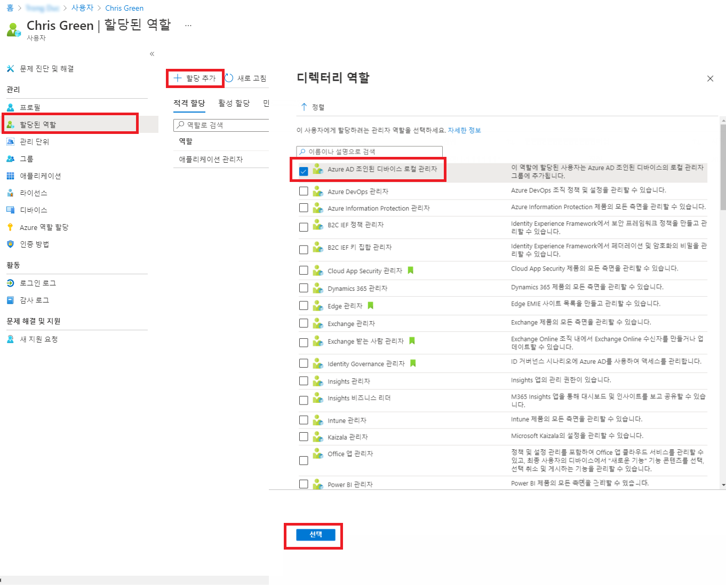The height and width of the screenshot is (588, 726).
Task: Click the 새 지원 요청 icon
Action: tap(10, 339)
